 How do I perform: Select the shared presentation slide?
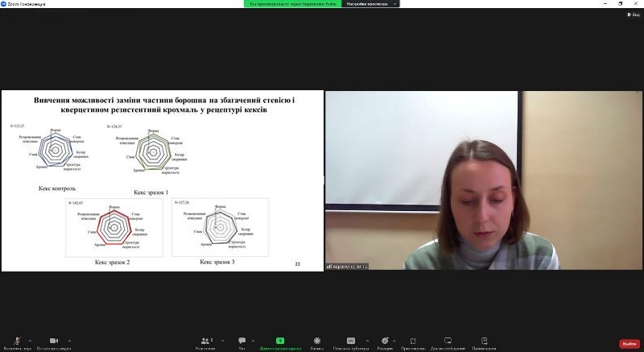(x=163, y=180)
